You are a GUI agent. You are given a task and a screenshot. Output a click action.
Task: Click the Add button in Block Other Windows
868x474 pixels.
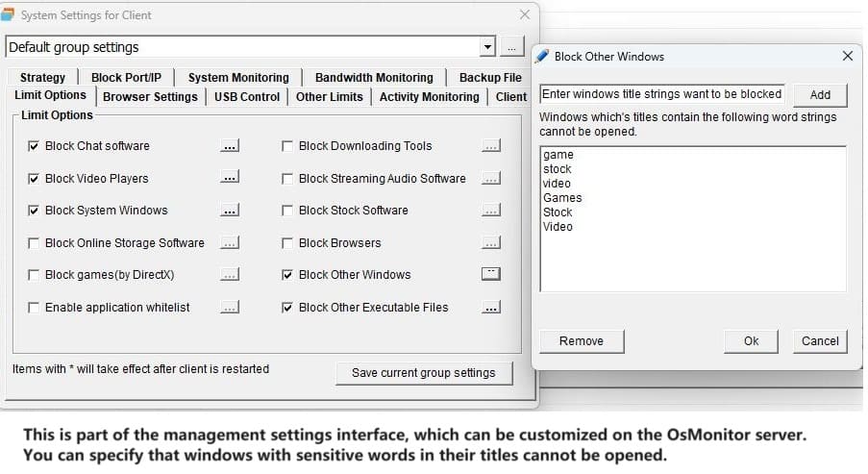820,94
